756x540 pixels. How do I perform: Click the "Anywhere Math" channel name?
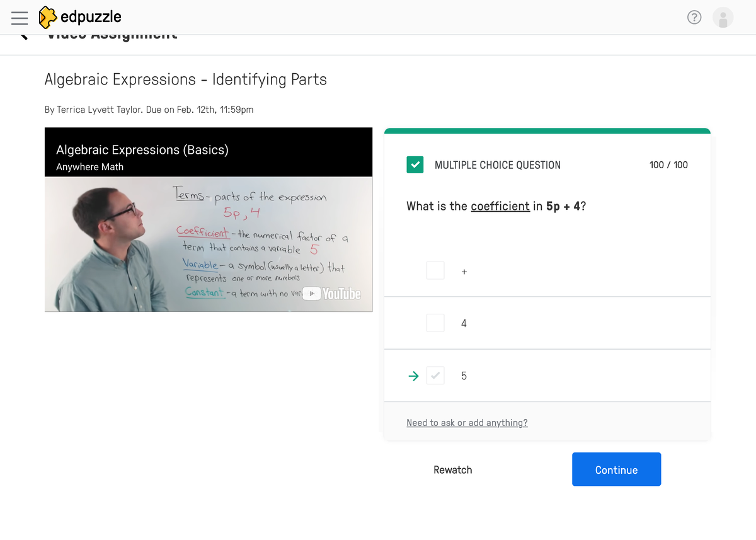tap(89, 167)
